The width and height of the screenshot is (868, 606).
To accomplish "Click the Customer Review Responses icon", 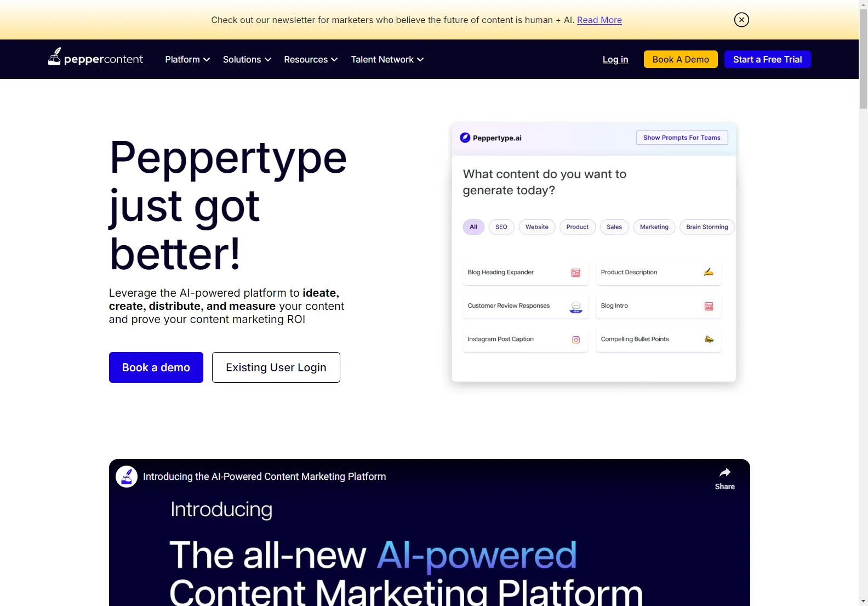I will point(576,307).
